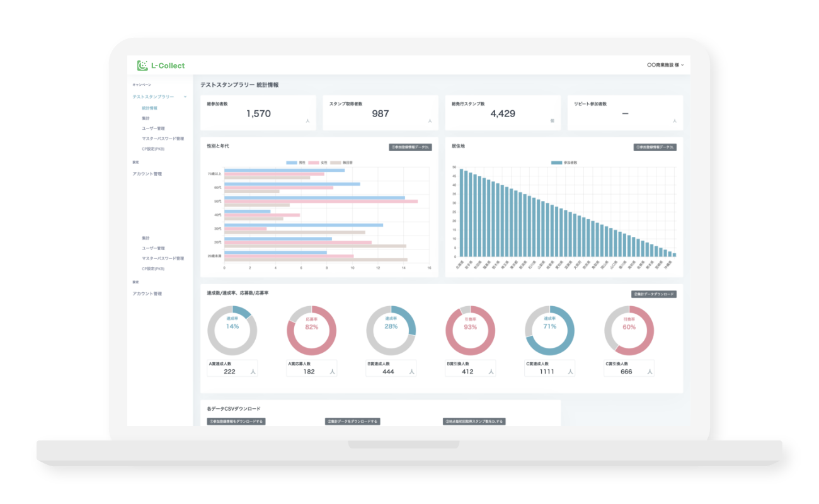819x504 pixels.
Task: Click the tallest bar in 居住地 chart
Action: pyautogui.click(x=461, y=213)
